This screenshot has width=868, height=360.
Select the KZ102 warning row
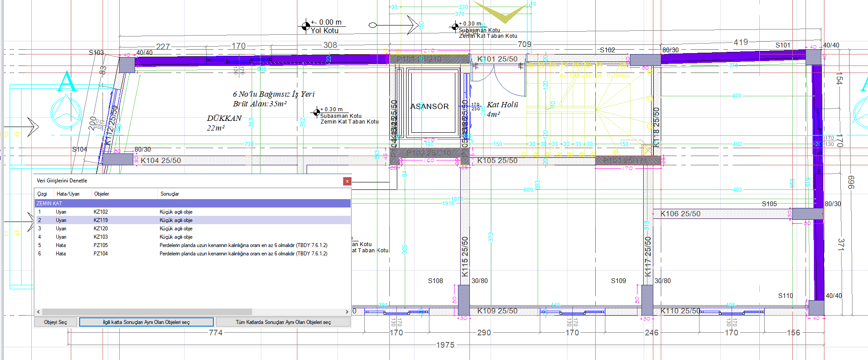click(x=193, y=212)
